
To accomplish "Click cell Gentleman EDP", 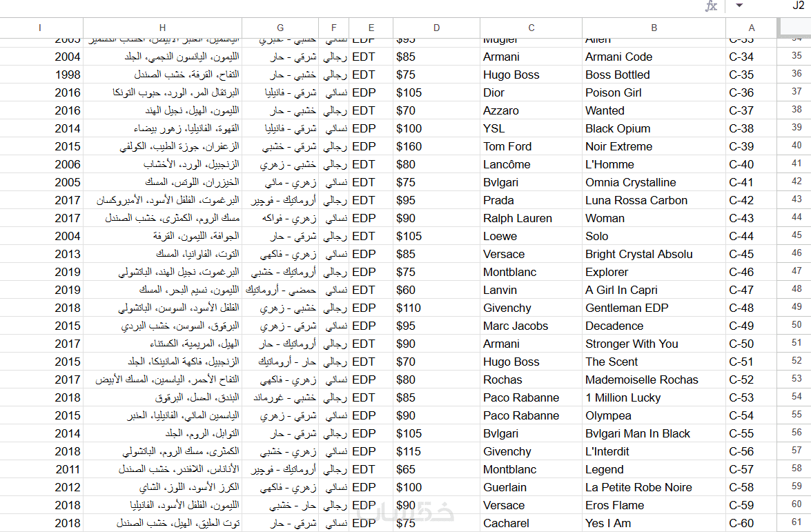I will point(654,308).
